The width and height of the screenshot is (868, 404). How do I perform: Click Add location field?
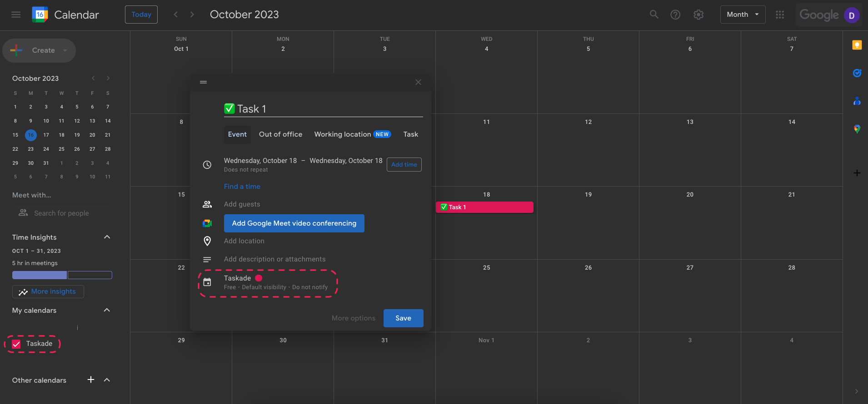(x=244, y=241)
